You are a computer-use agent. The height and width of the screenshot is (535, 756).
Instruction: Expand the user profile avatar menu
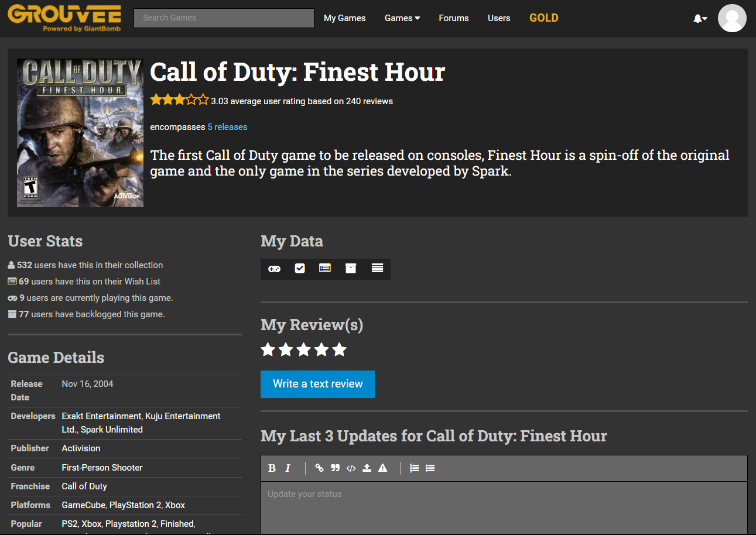coord(732,18)
